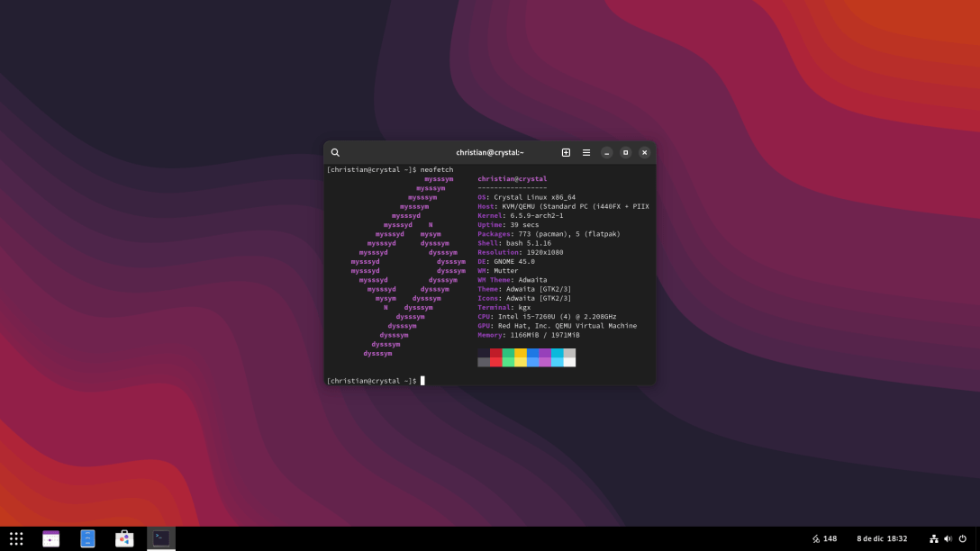
Task: Click the wired network status icon
Action: pyautogui.click(x=934, y=538)
